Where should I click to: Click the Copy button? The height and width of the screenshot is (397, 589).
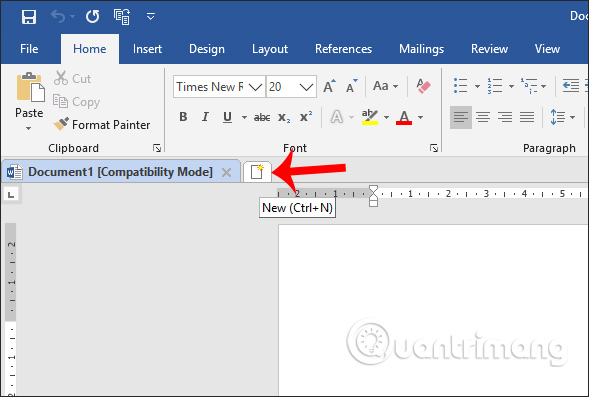(76, 102)
